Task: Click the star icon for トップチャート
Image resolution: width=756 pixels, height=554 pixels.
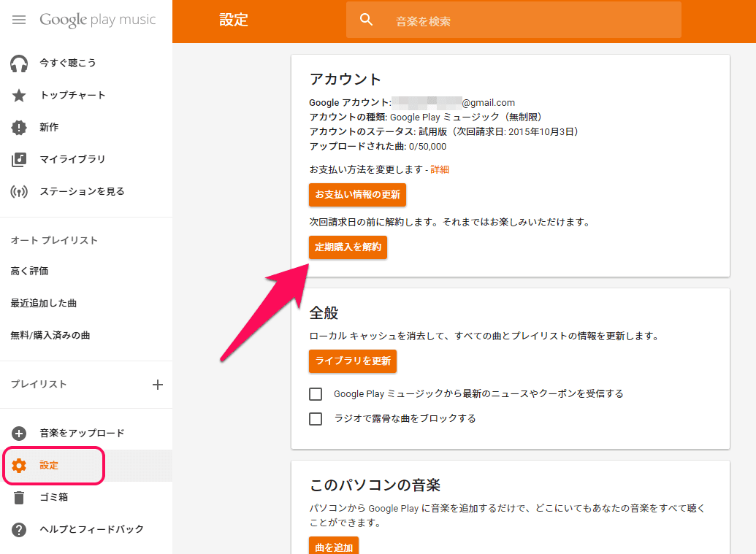Action: 19,96
